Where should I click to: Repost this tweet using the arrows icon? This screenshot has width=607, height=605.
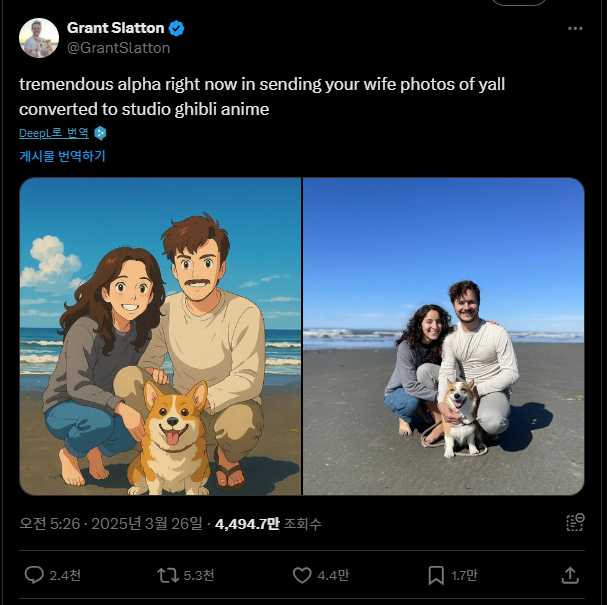click(x=168, y=575)
